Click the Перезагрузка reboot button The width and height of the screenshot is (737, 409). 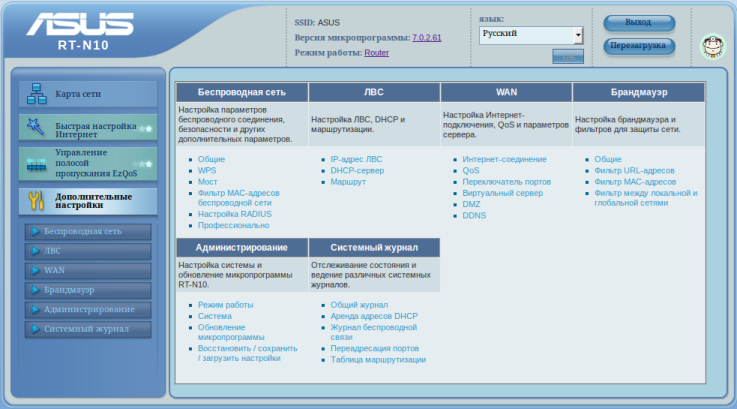[639, 46]
